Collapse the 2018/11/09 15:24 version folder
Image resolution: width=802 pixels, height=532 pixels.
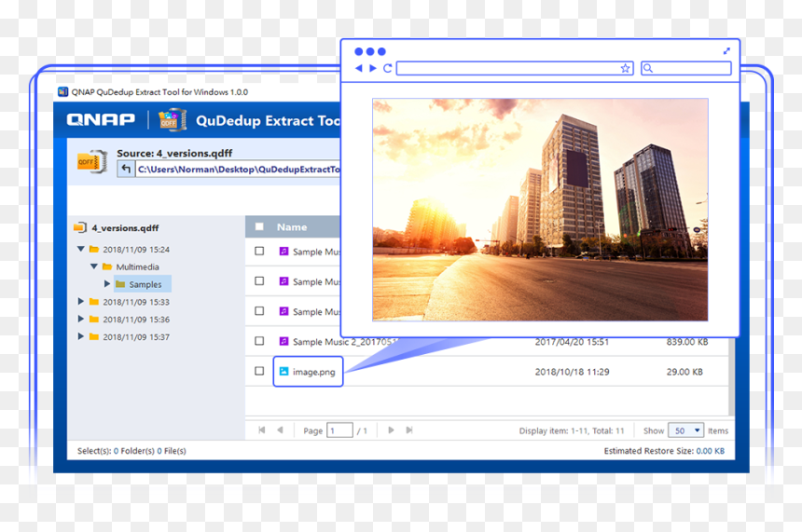[x=81, y=250]
